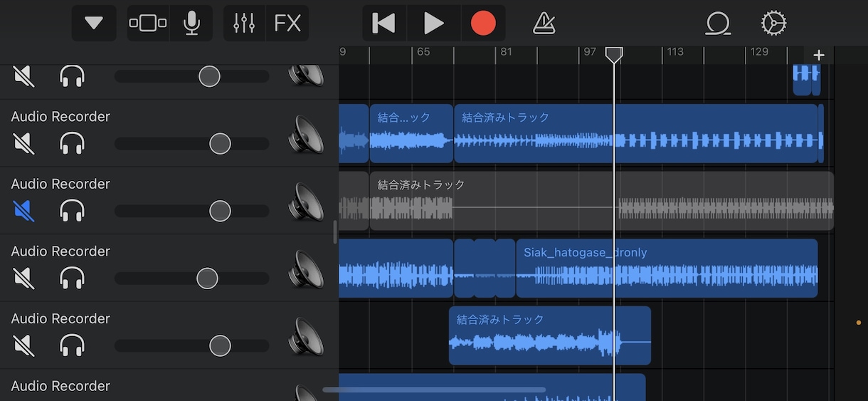This screenshot has height=401, width=868.
Task: Mute the track just below the Siak_hatogase_dronly track
Action: [23, 345]
